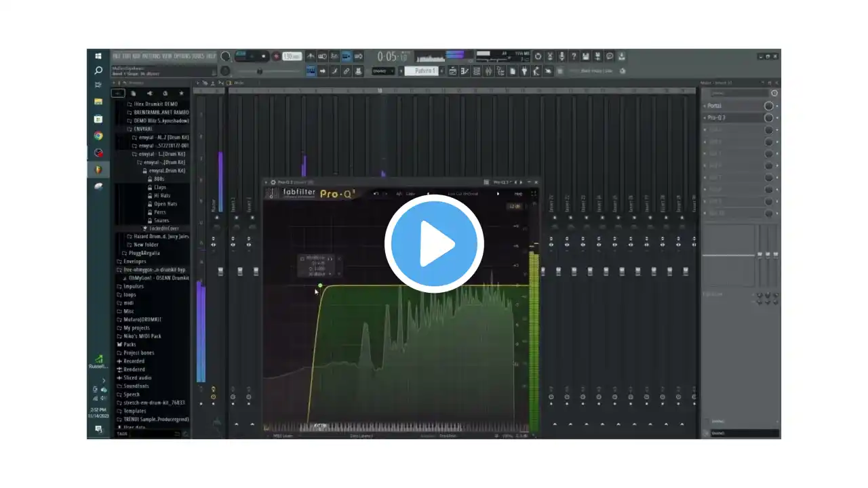This screenshot has width=868, height=488.
Task: Click the download content library icon
Action: pyautogui.click(x=622, y=56)
